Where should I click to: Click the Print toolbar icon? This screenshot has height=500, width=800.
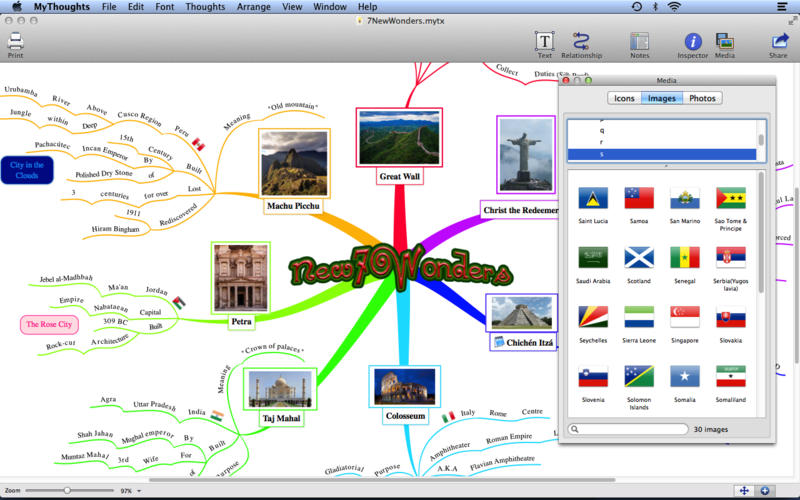click(x=15, y=42)
